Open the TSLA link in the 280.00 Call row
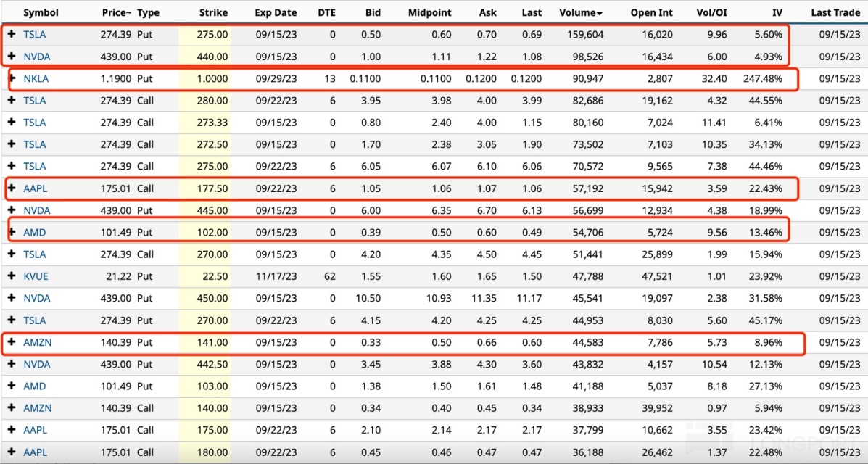Viewport: 868px width, 464px height. pos(34,100)
